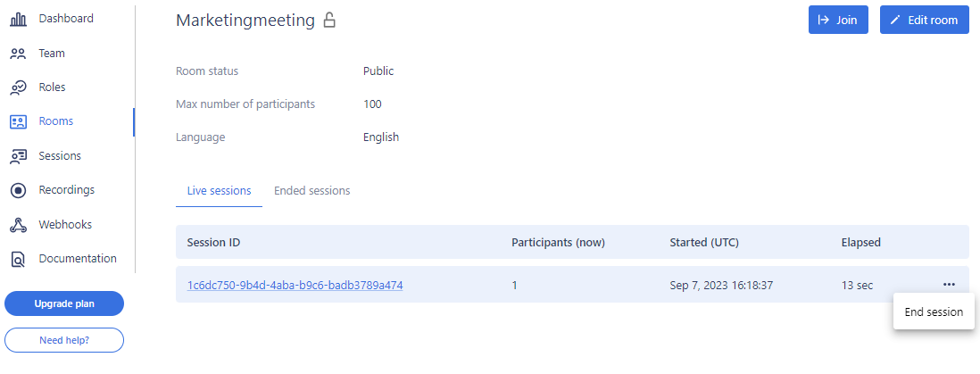Click the Session ID column header
Image resolution: width=980 pixels, height=374 pixels.
(x=213, y=243)
